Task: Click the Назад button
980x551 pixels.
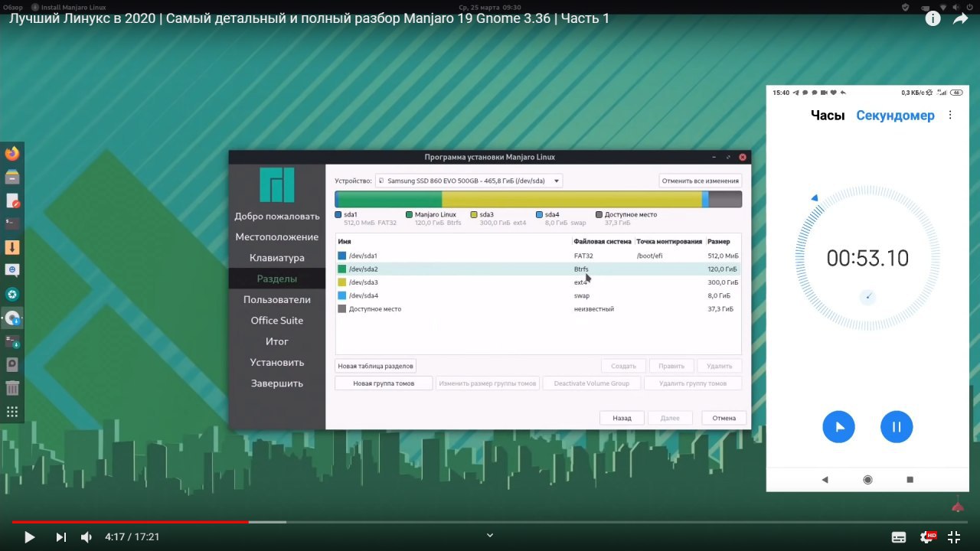Action: coord(622,418)
